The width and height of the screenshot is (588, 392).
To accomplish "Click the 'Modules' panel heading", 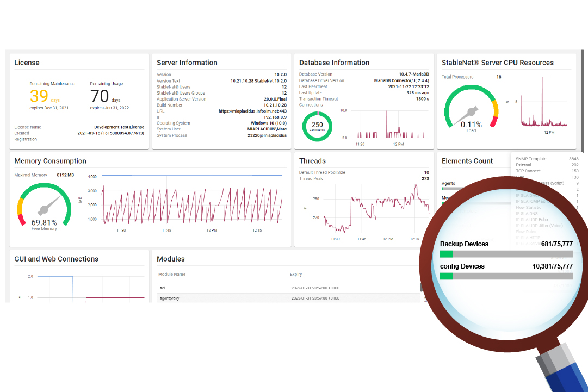I will click(x=171, y=259).
